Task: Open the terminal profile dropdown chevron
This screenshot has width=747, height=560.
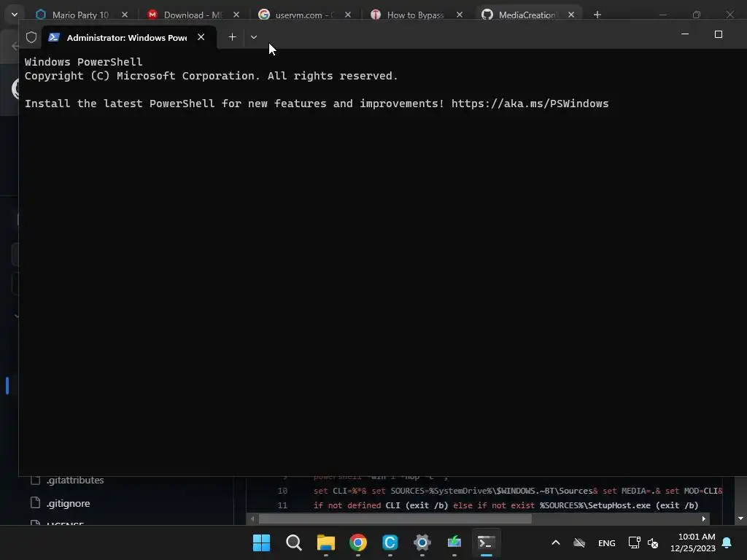Action: (253, 37)
